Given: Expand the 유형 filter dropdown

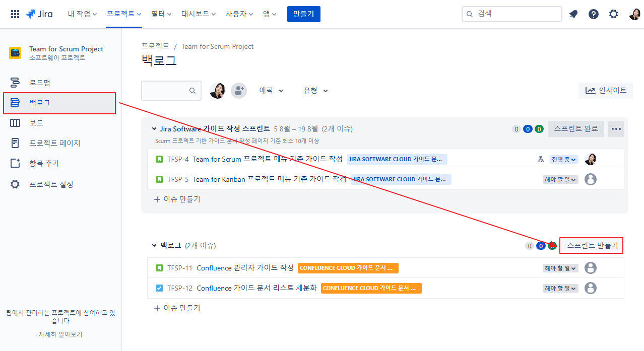Looking at the screenshot, I should click(315, 91).
